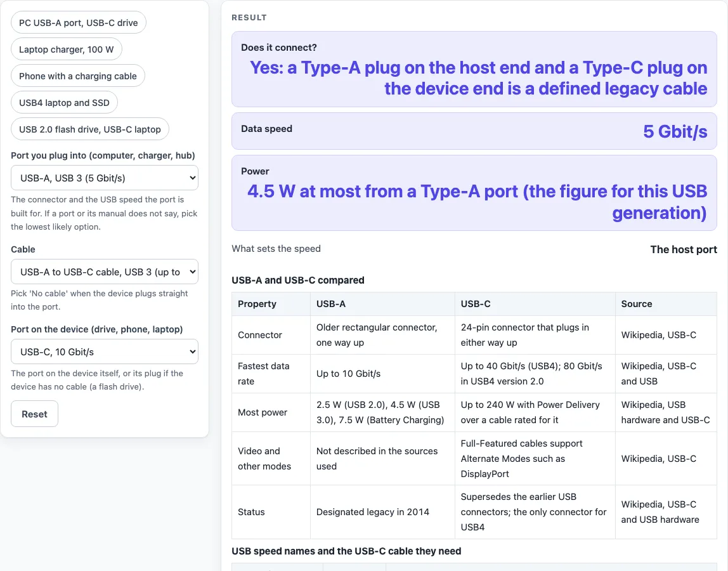Screen dimensions: 728x571
Task: Click the 'Up to 240 W with Power Delivery' cell
Action: 535,412
